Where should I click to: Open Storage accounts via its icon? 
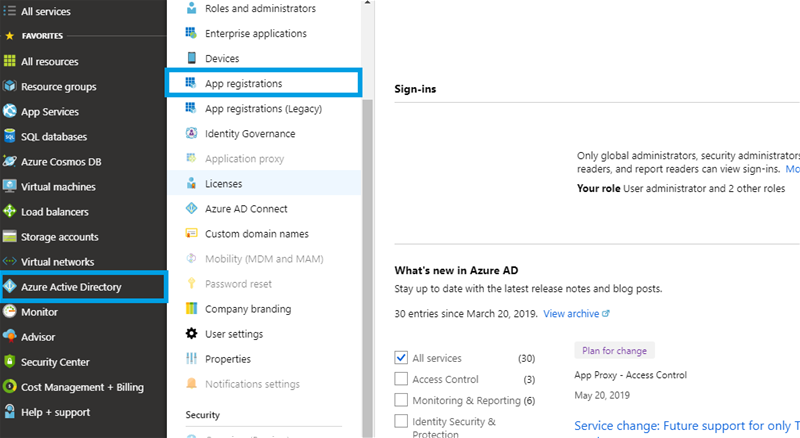point(10,237)
